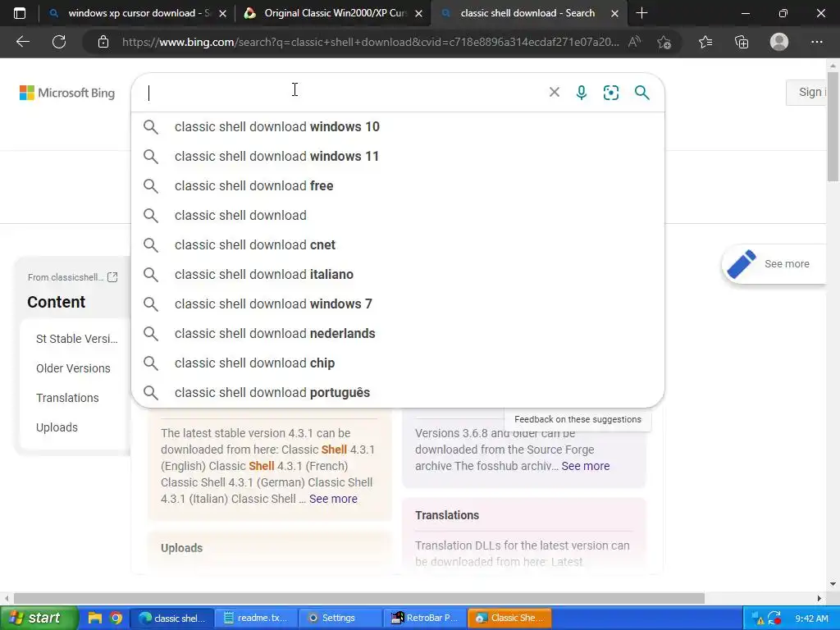
Task: Click Feedback on these suggestions
Action: click(577, 419)
